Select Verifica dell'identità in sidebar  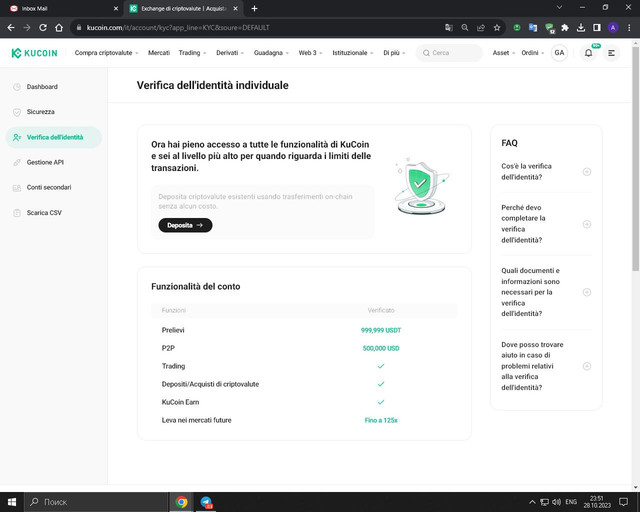(53, 137)
